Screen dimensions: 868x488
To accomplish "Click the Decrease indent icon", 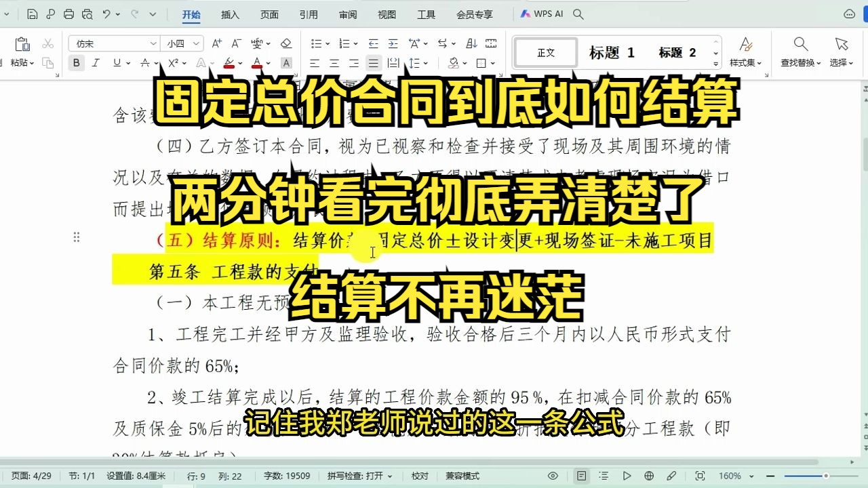I will (x=373, y=43).
